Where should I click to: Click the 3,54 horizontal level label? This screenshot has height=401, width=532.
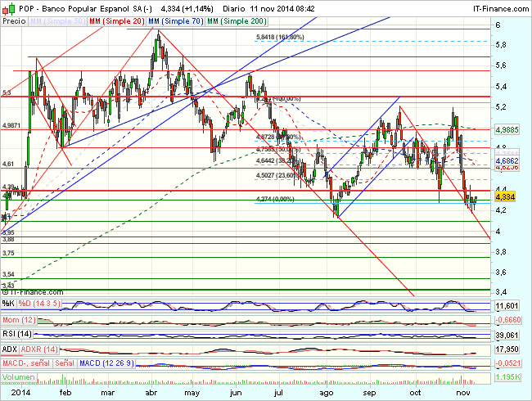click(8, 274)
